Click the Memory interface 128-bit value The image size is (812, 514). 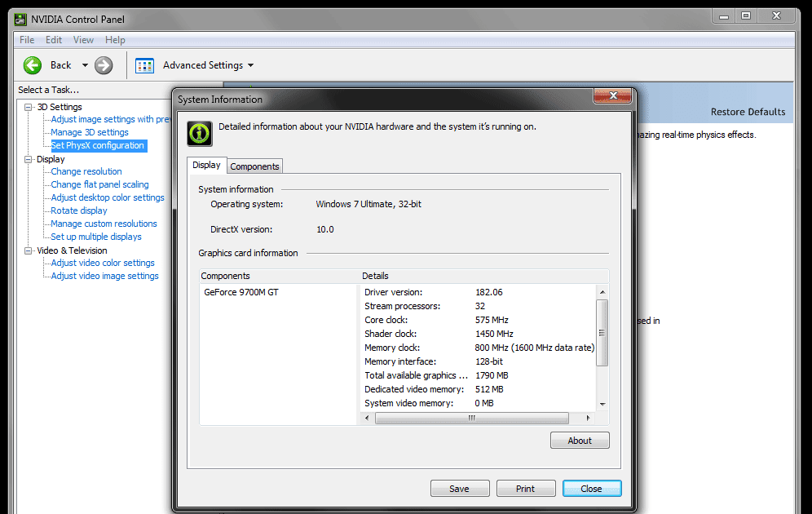[x=489, y=361]
